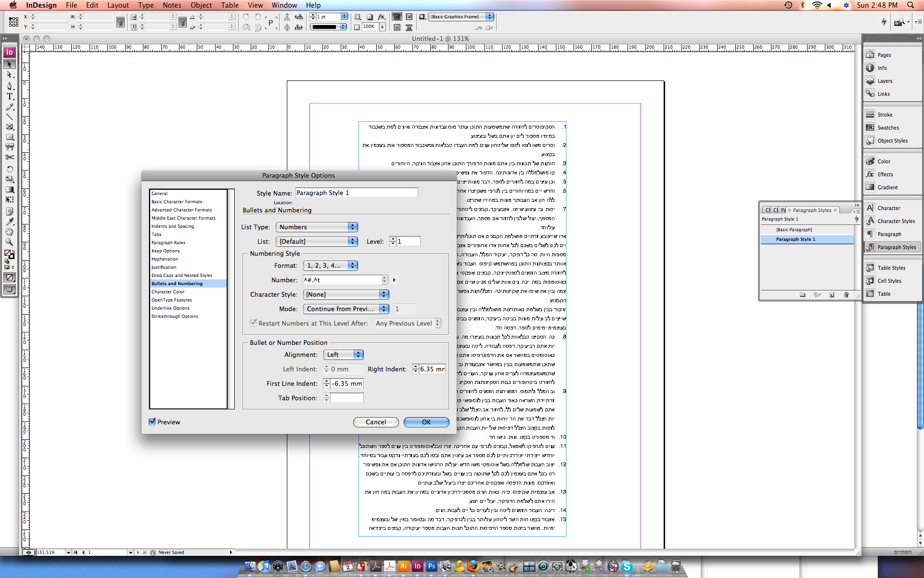This screenshot has width=924, height=578.
Task: Open the List Type dropdown
Action: coord(317,227)
